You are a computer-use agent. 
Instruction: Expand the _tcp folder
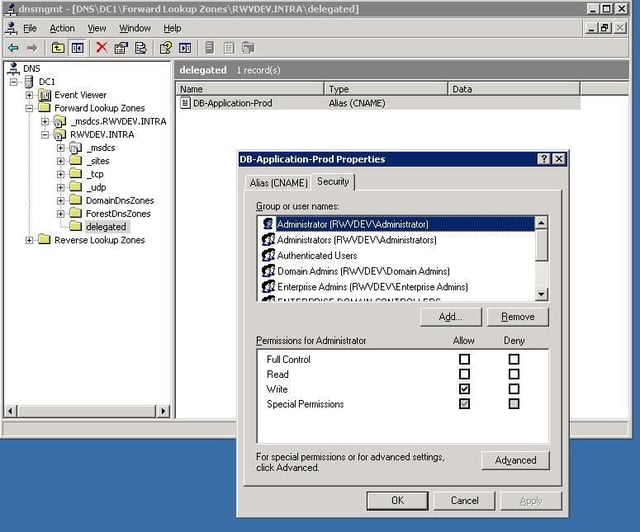(60, 174)
